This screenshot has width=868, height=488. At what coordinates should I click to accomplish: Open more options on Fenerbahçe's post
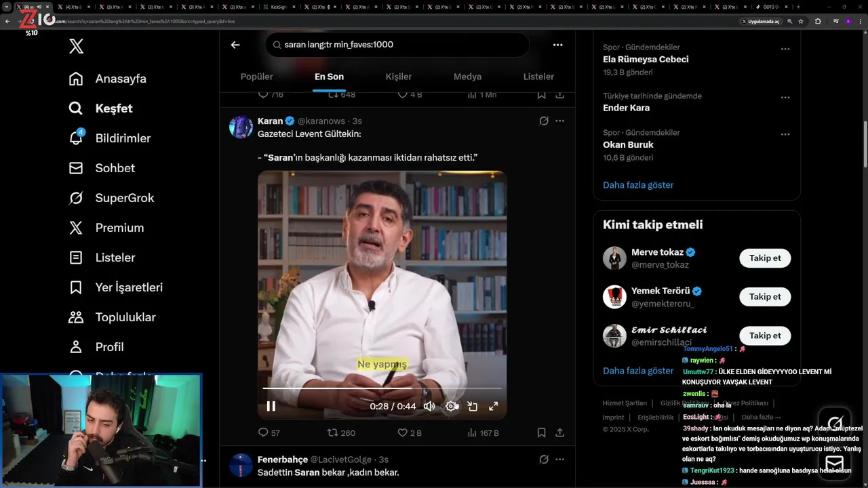click(x=559, y=460)
